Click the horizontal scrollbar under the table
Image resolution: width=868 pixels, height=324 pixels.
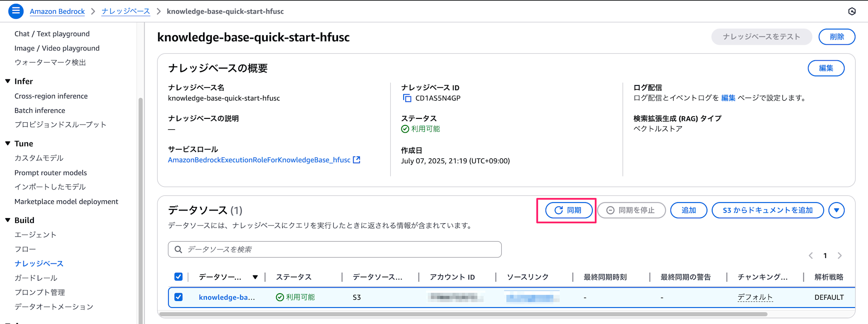coord(463,314)
